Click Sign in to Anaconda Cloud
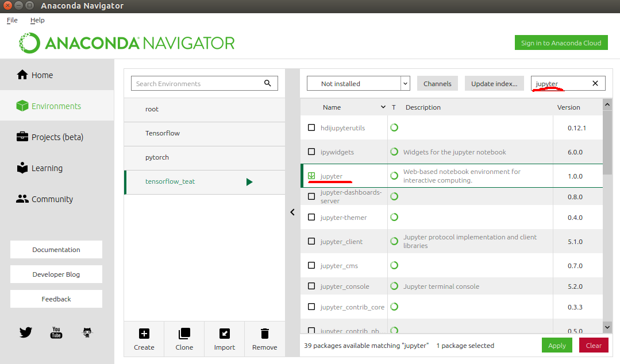 tap(561, 42)
